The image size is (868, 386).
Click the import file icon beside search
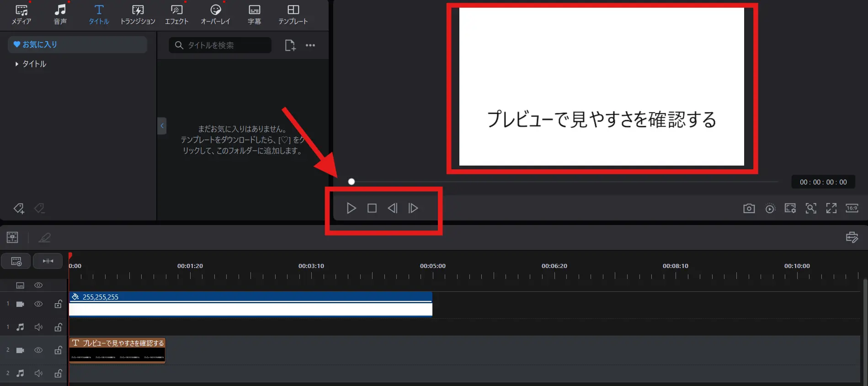(290, 45)
